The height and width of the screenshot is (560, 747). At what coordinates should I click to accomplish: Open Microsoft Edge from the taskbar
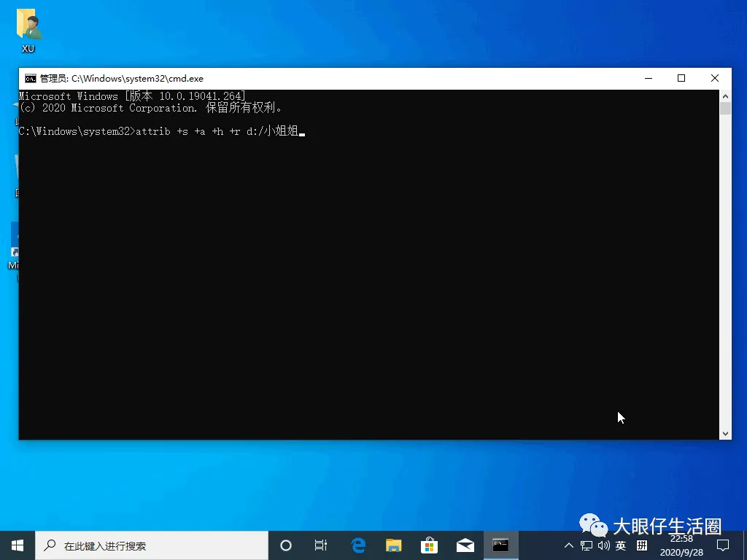(x=357, y=545)
